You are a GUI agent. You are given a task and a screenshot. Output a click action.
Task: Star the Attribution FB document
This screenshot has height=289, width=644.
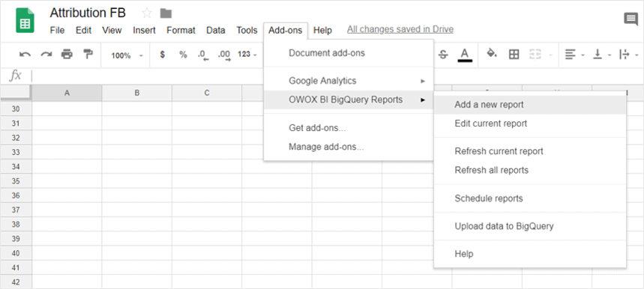click(147, 13)
